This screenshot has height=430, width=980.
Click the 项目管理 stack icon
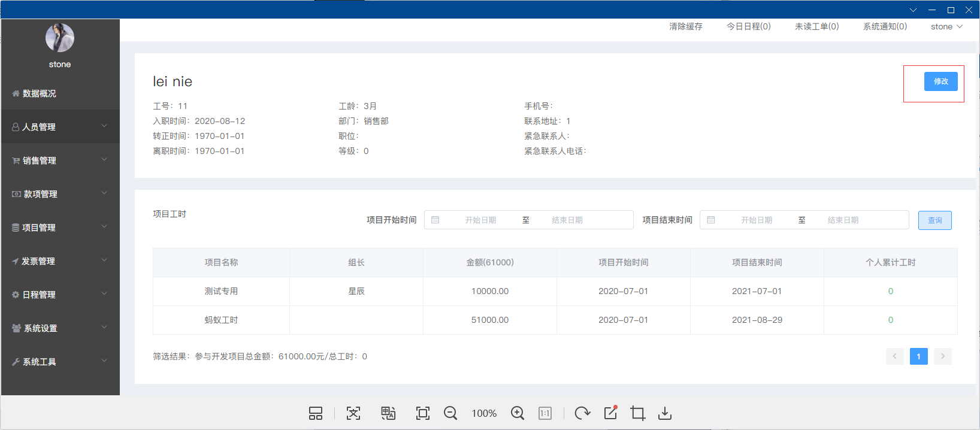click(x=16, y=228)
